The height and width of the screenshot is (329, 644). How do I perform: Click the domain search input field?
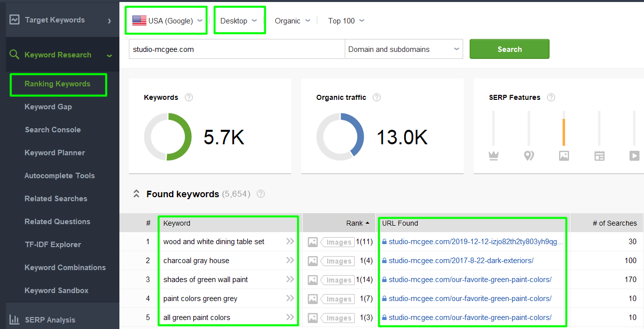[237, 49]
